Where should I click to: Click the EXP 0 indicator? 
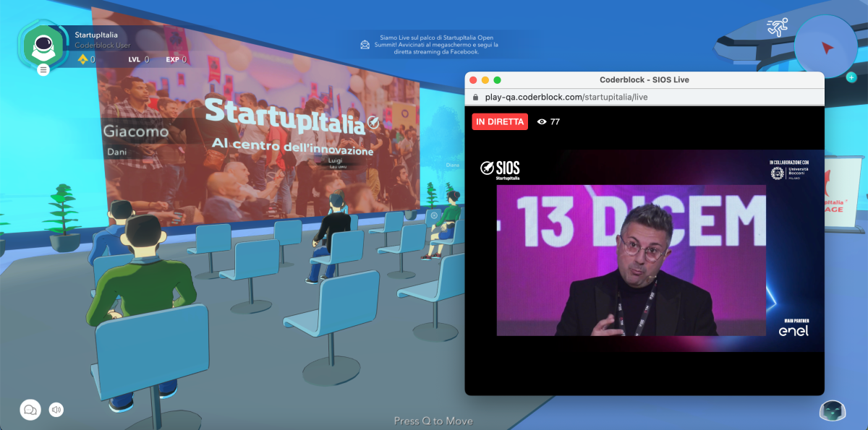(176, 59)
